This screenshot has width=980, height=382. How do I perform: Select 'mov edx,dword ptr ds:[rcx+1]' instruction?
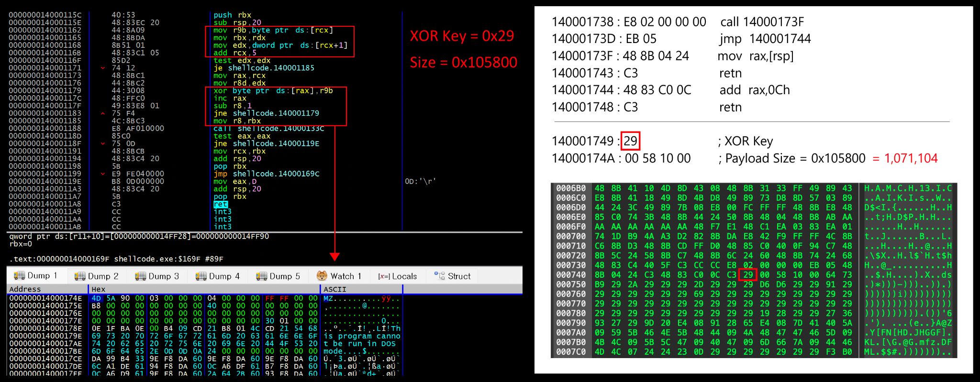280,45
